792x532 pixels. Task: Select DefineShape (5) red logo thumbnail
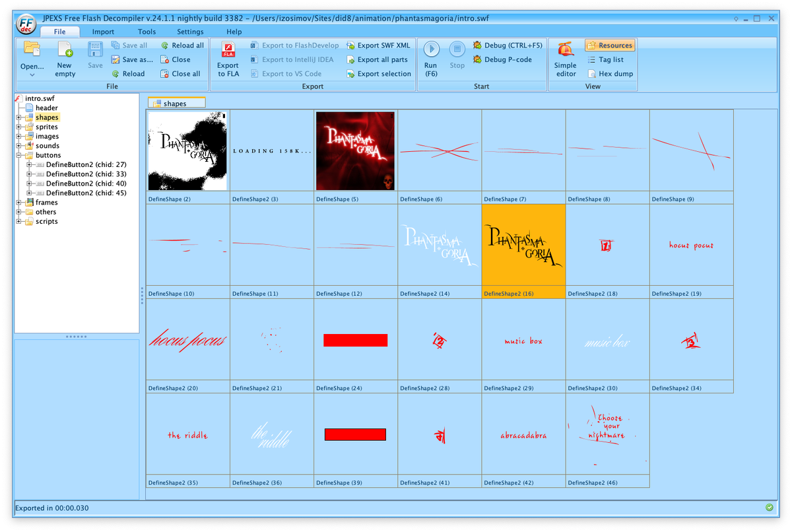pyautogui.click(x=356, y=156)
